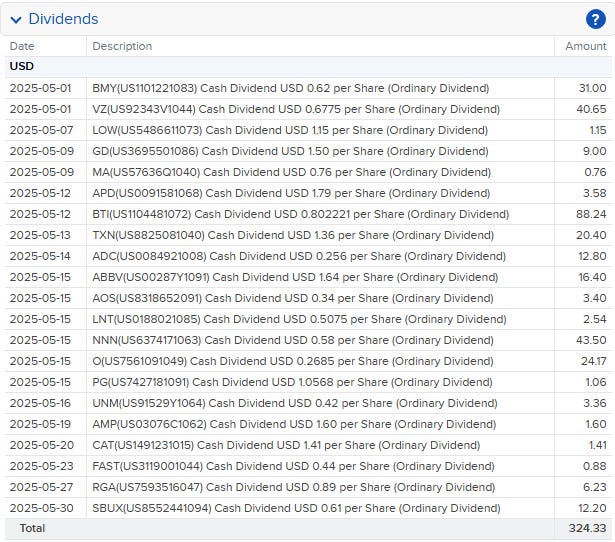The height and width of the screenshot is (542, 615).
Task: Select the MA cash dividend description
Action: pyautogui.click(x=291, y=172)
